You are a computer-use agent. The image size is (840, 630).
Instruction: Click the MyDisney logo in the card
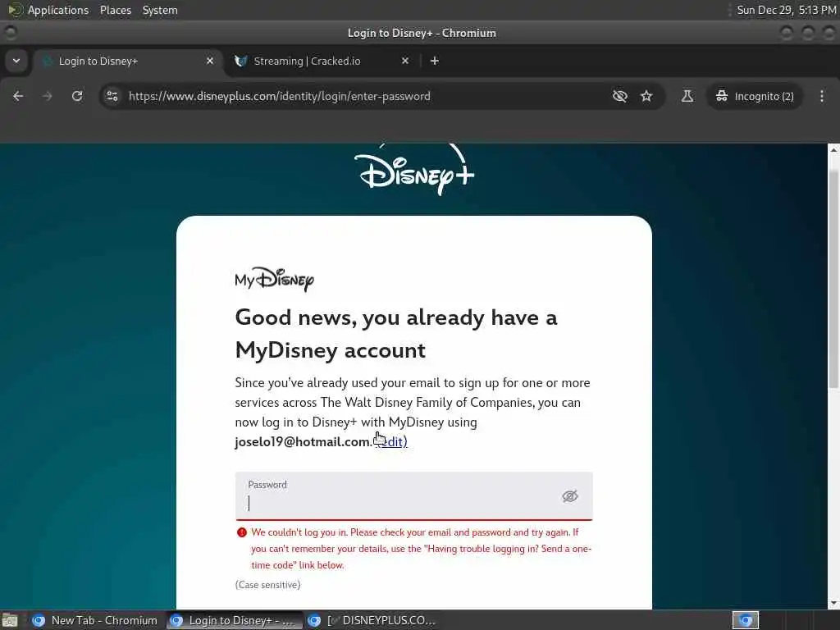point(274,279)
